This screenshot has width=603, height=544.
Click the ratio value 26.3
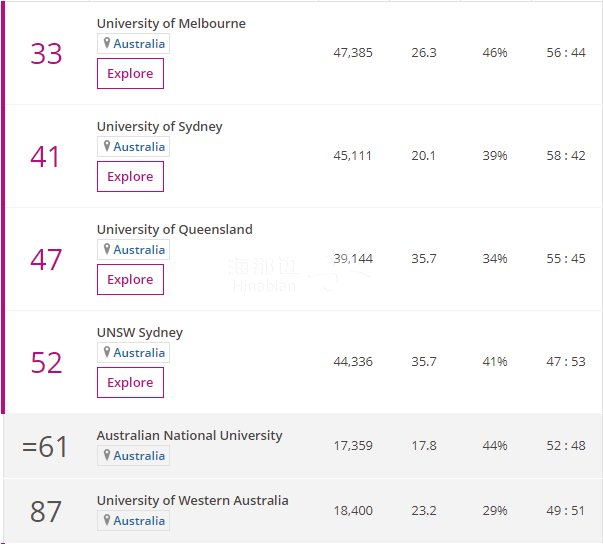tap(424, 53)
